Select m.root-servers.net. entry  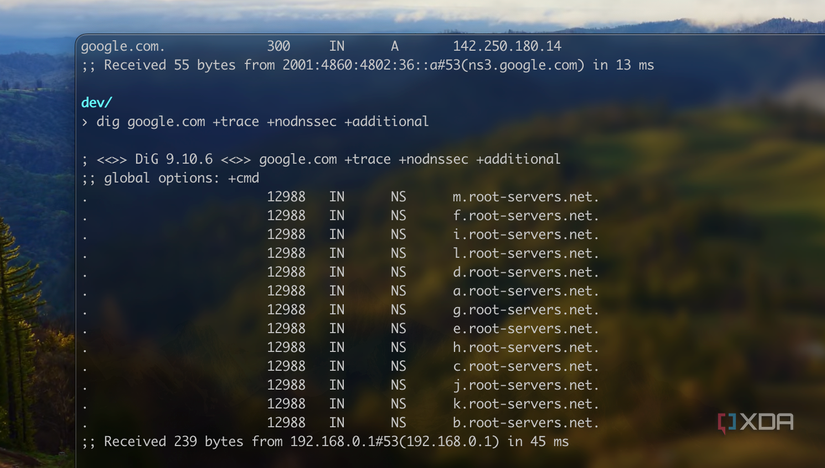coord(526,197)
